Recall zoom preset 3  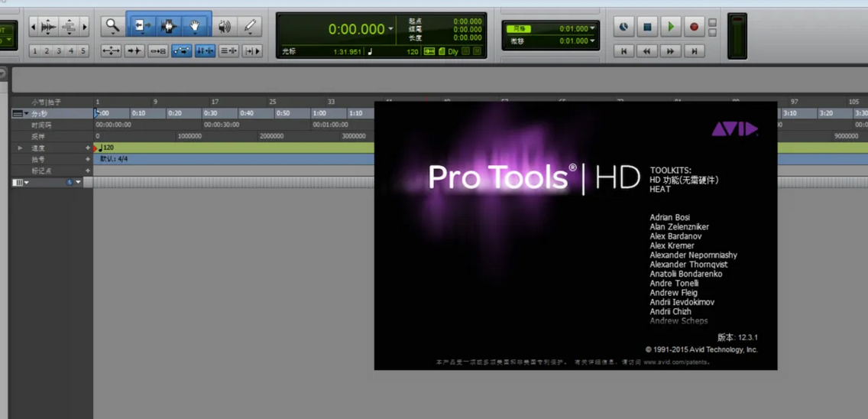pos(59,51)
